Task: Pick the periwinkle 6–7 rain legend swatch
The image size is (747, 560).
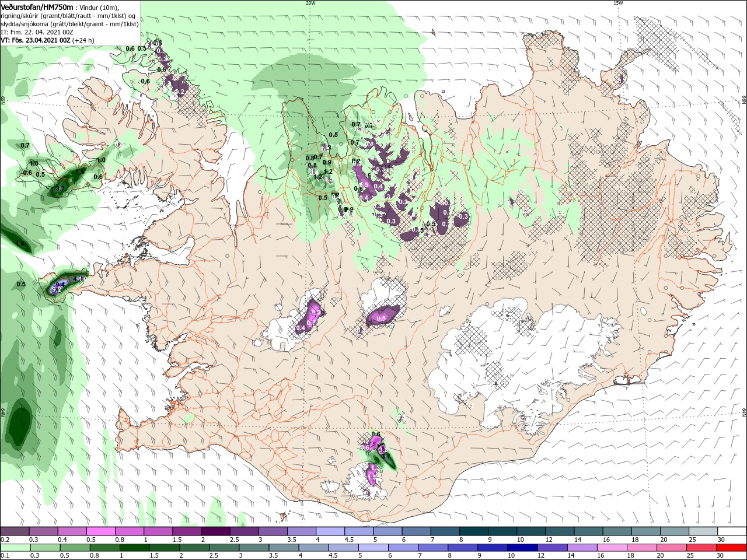Action: (404, 548)
